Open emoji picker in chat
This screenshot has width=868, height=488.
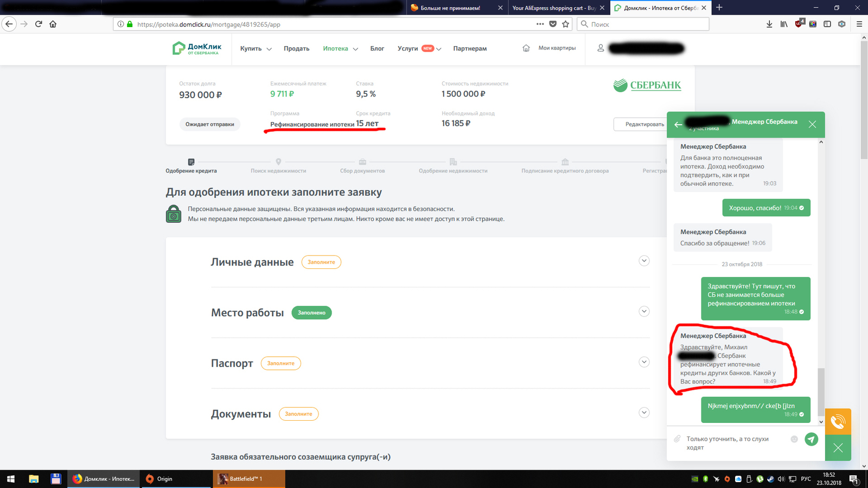point(794,439)
